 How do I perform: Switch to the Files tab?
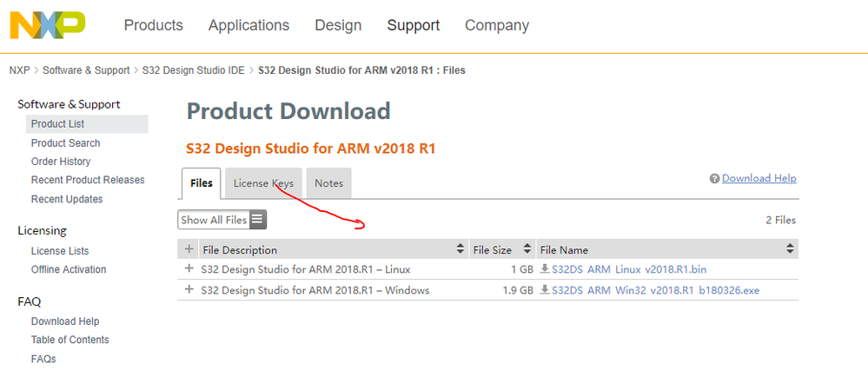coord(202,183)
